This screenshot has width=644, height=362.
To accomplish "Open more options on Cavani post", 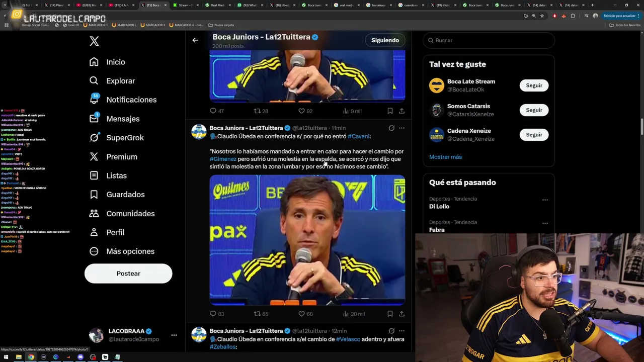I will click(x=401, y=128).
